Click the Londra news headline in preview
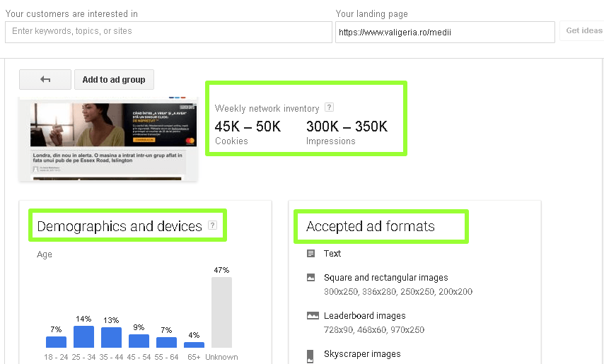The width and height of the screenshot is (604, 364). (108, 158)
